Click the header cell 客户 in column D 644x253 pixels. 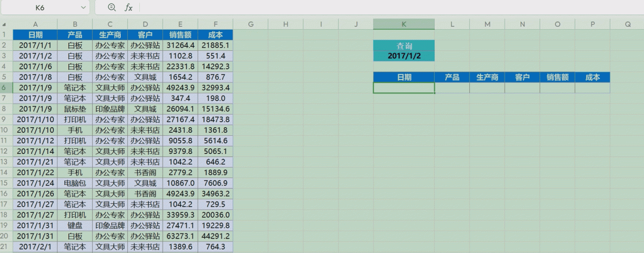click(145, 35)
